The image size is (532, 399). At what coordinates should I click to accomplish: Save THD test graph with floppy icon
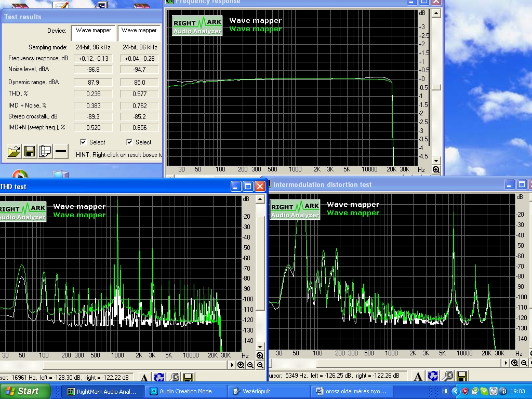(188, 377)
